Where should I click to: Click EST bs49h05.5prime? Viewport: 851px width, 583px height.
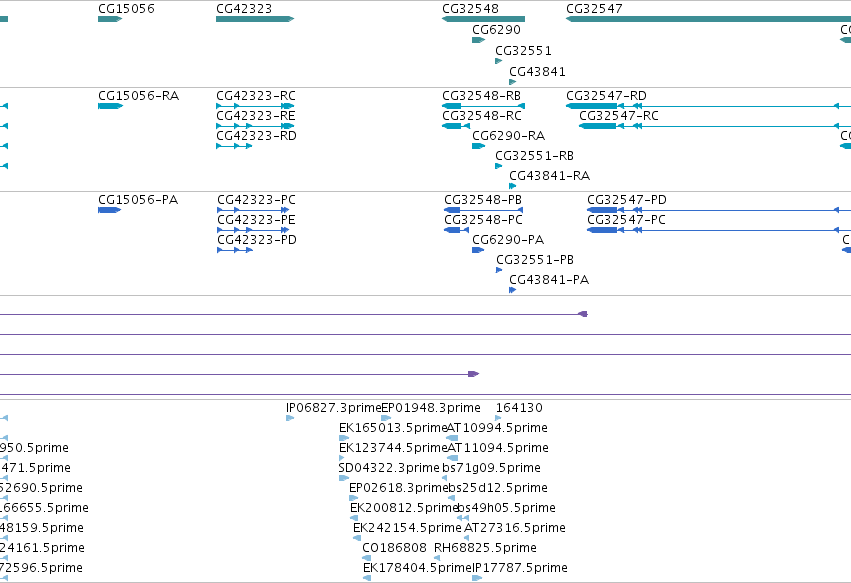click(506, 508)
